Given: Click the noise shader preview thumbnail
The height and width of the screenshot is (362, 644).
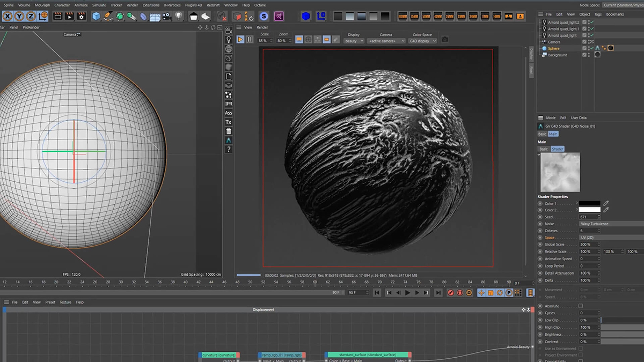Looking at the screenshot, I should point(560,173).
